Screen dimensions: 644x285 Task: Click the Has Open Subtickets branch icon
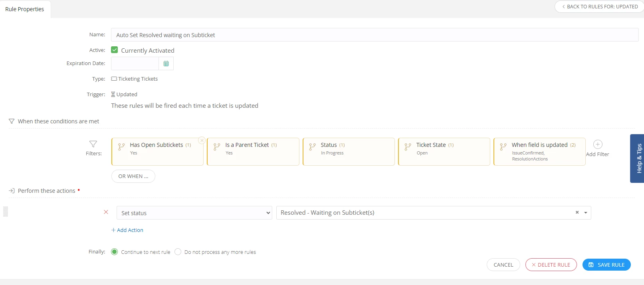[121, 147]
